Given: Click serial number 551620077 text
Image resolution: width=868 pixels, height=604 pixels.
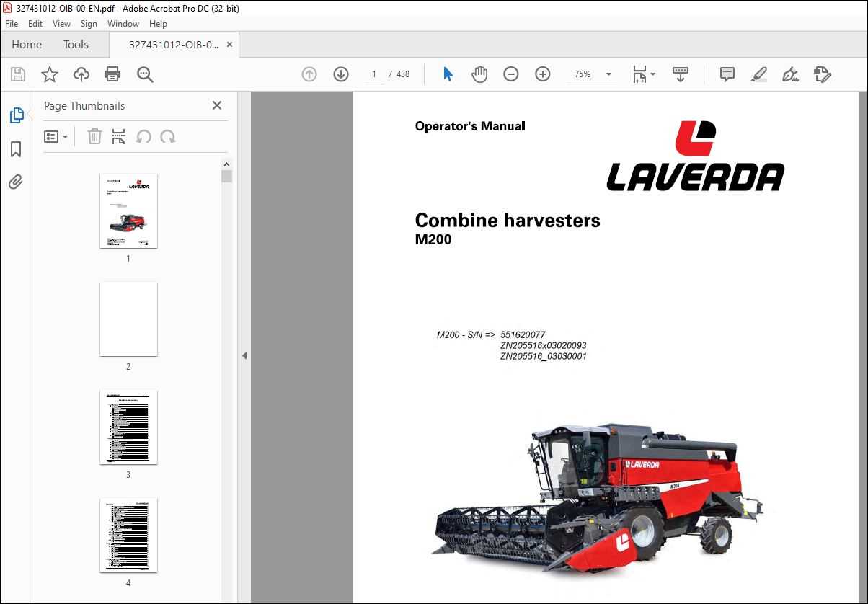Looking at the screenshot, I should (523, 335).
